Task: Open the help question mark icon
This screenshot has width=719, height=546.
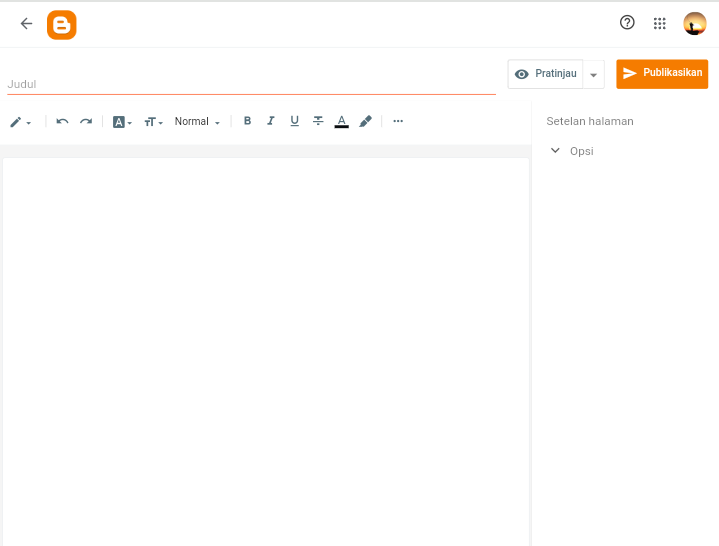Action: pos(627,22)
